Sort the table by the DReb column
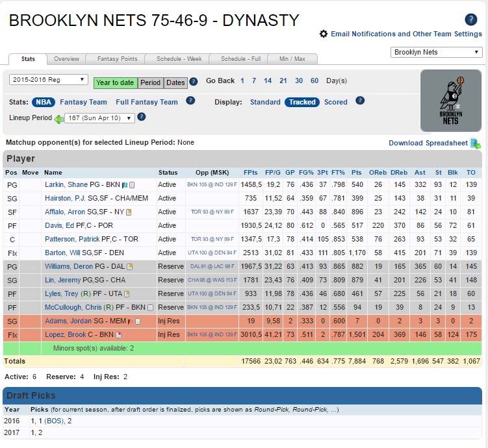Image resolution: width=488 pixels, height=448 pixels. [x=399, y=173]
